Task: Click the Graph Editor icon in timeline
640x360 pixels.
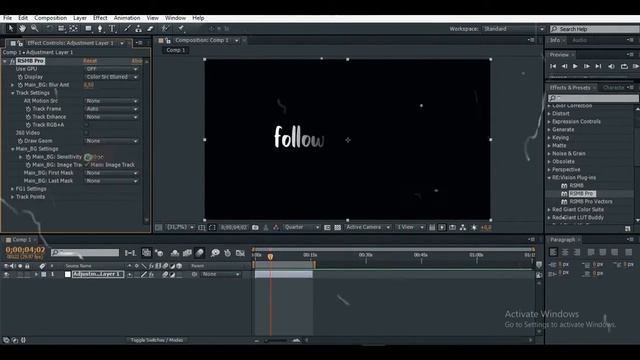Action: point(240,253)
